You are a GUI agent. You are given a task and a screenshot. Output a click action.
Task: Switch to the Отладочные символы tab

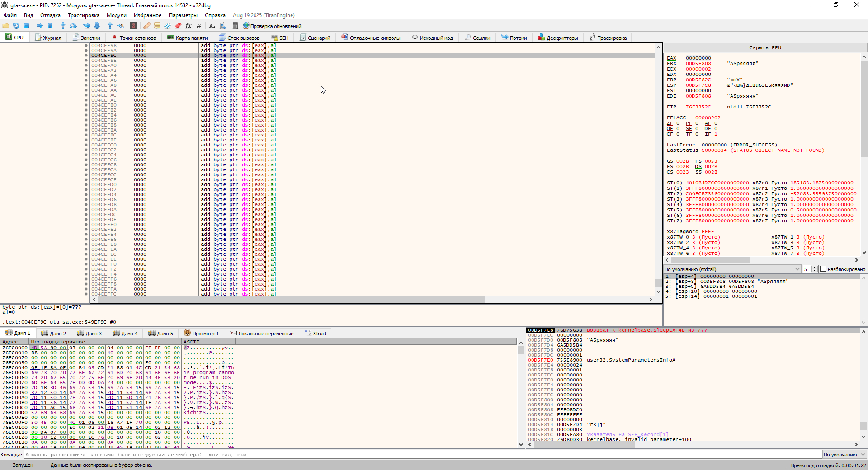(x=371, y=38)
